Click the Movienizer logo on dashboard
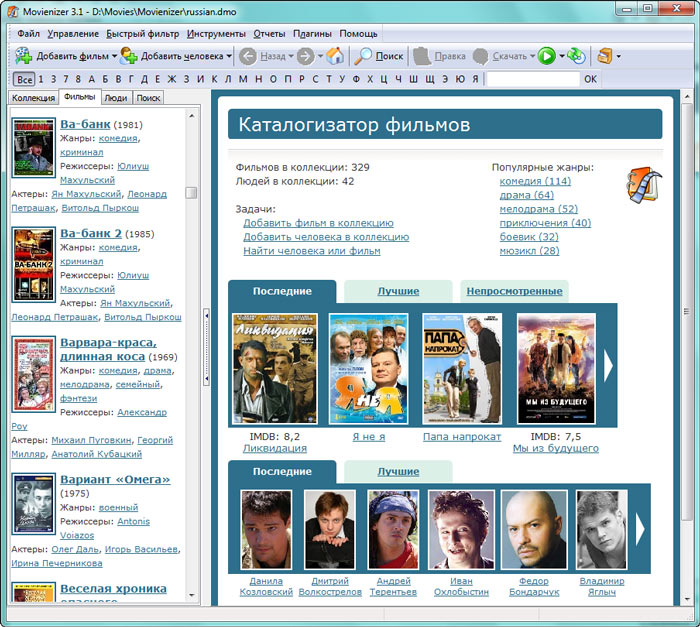This screenshot has width=700, height=627. coord(643,185)
